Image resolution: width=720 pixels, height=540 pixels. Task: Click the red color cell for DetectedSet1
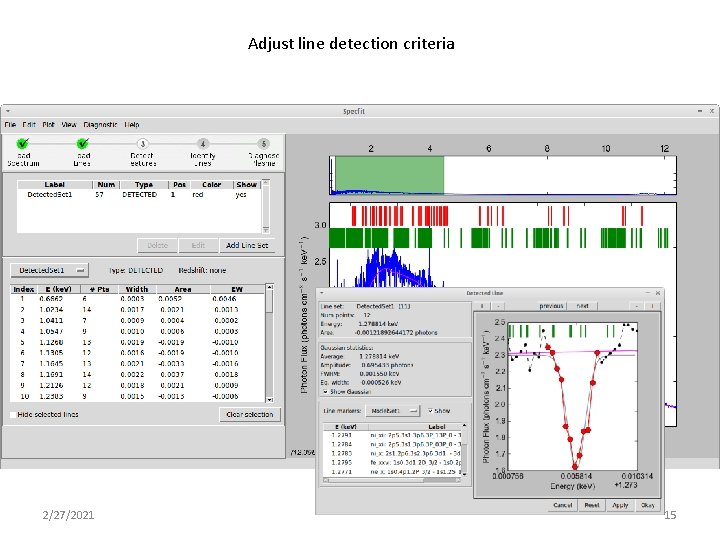[198, 195]
